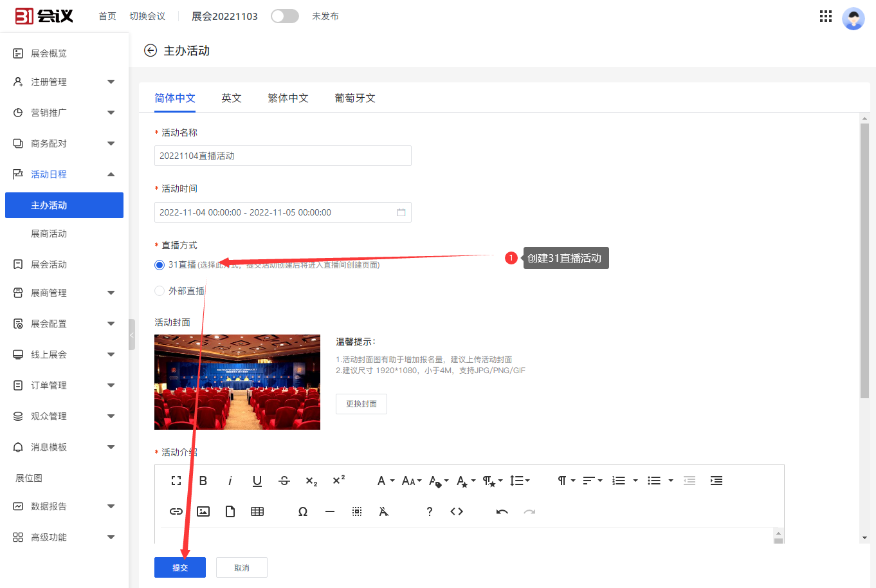This screenshot has height=588, width=876.
Task: Open the code view icon
Action: point(457,511)
